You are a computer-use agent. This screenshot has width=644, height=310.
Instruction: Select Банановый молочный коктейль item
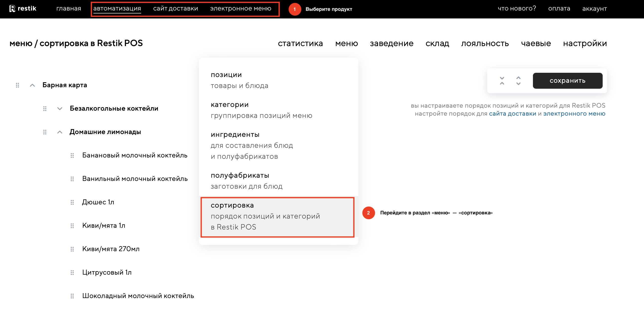134,155
